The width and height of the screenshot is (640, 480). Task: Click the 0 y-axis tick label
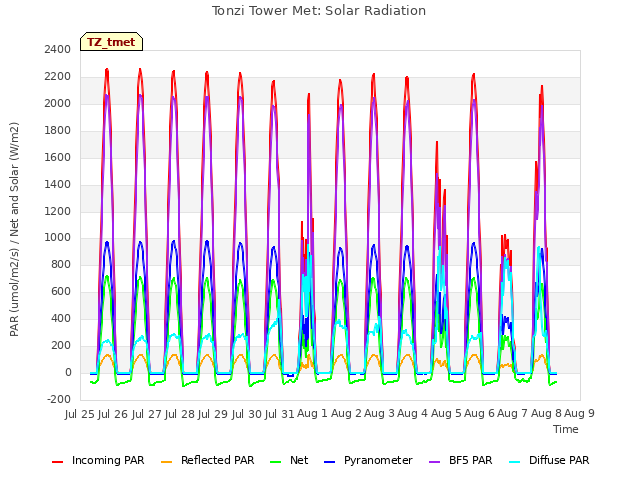click(x=68, y=372)
